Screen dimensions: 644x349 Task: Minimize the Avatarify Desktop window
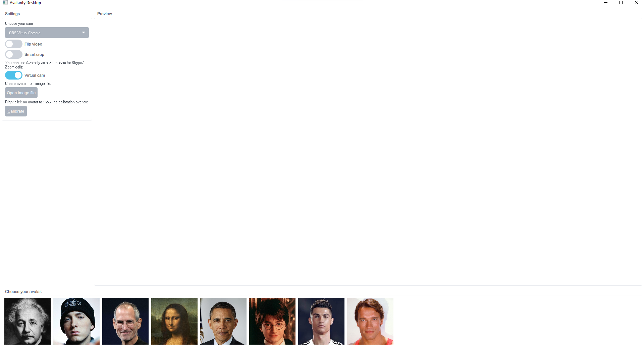pos(606,3)
